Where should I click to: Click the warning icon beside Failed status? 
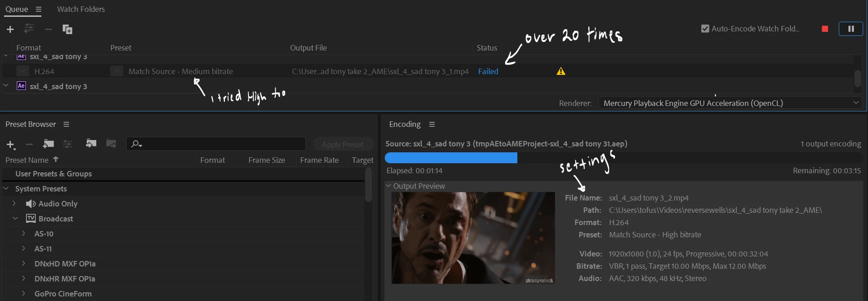[561, 71]
